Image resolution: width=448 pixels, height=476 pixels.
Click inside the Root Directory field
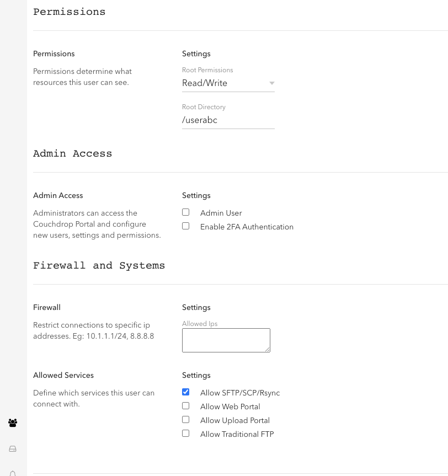pyautogui.click(x=228, y=120)
